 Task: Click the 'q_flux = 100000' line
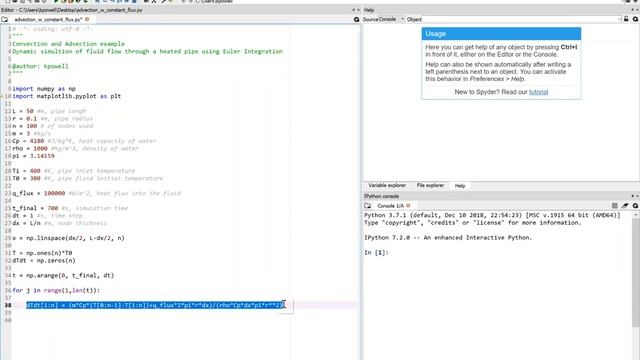pos(97,193)
